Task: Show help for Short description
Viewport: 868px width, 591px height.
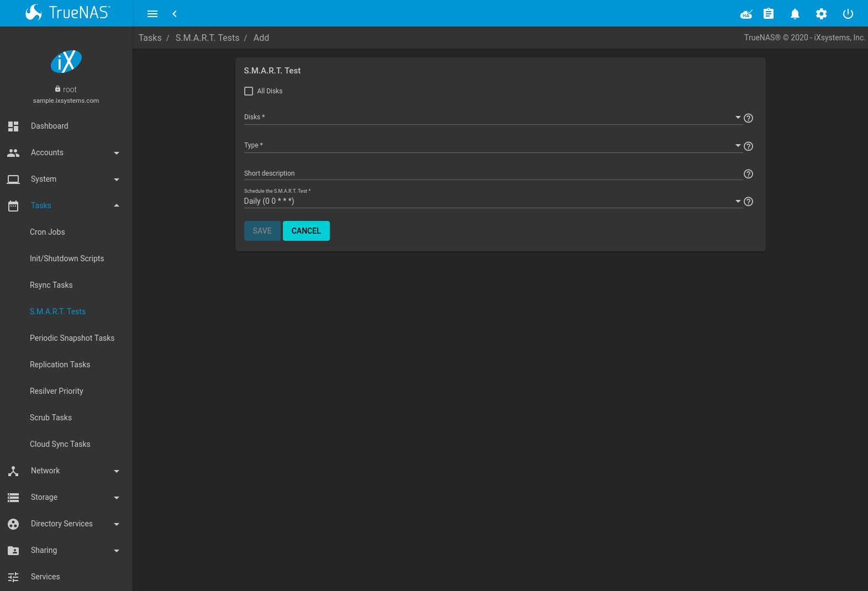Action: 749,174
